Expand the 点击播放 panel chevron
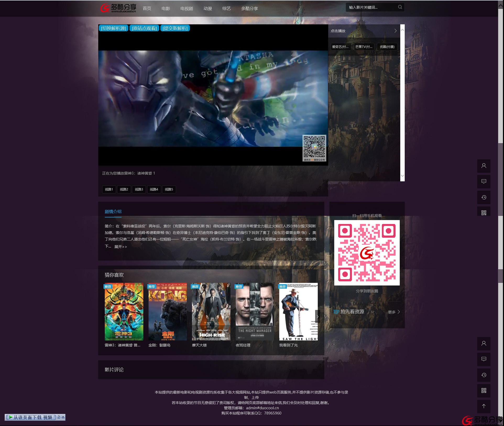The width and height of the screenshot is (504, 426). tap(396, 31)
